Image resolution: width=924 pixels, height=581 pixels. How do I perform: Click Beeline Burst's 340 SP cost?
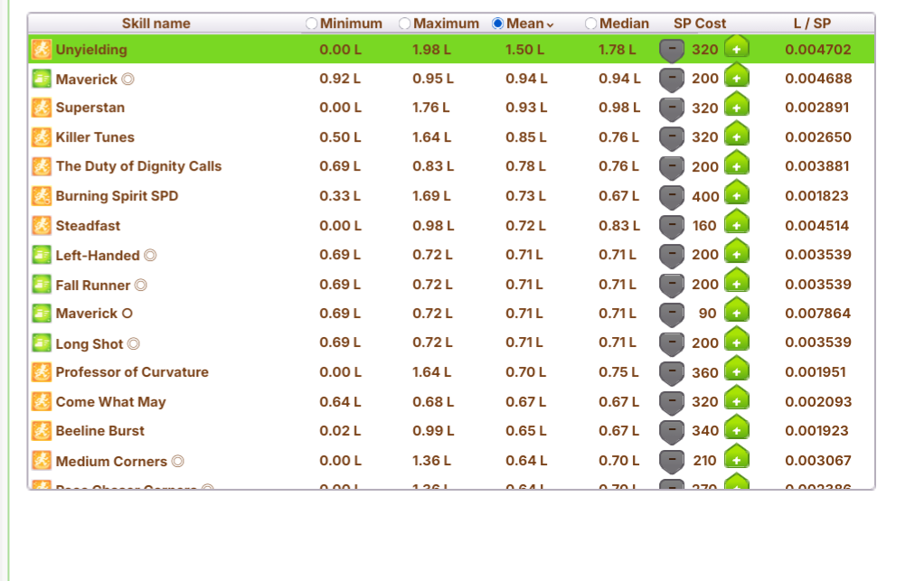pos(705,431)
